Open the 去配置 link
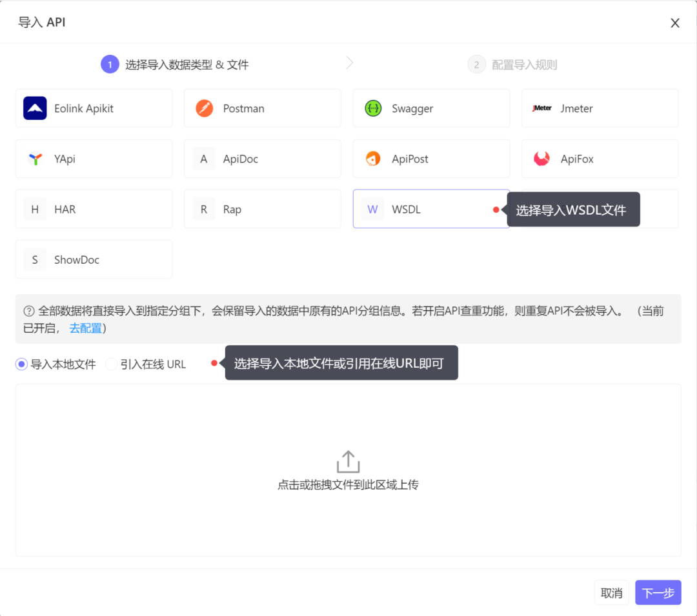 point(85,328)
